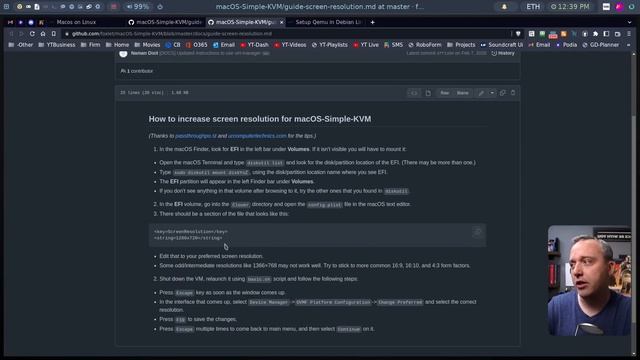Follow the computertechnics.com link

pos(257,136)
